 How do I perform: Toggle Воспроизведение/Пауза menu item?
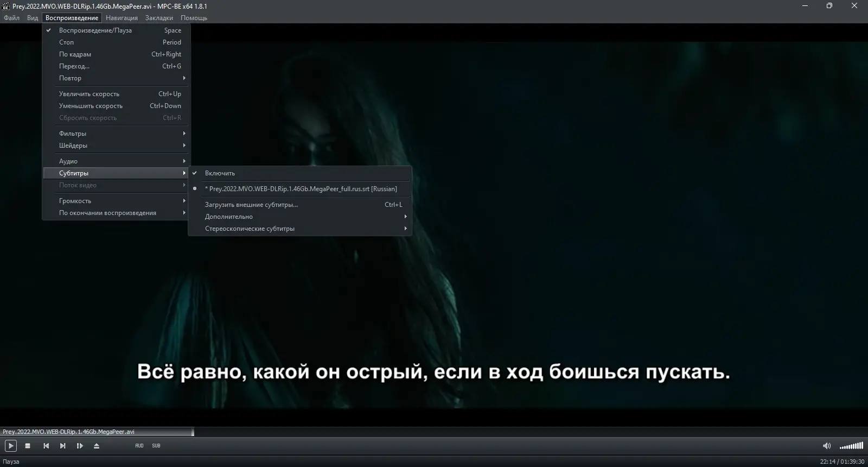click(116, 30)
